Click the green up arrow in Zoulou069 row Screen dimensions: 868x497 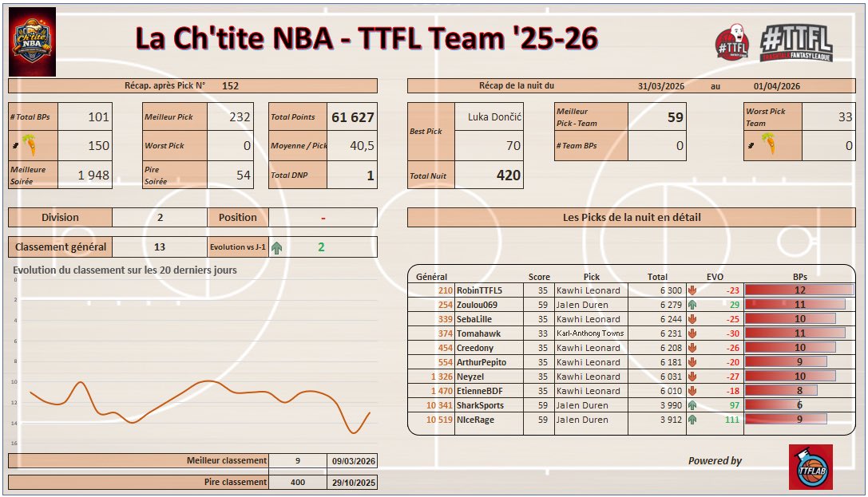pyautogui.click(x=692, y=305)
